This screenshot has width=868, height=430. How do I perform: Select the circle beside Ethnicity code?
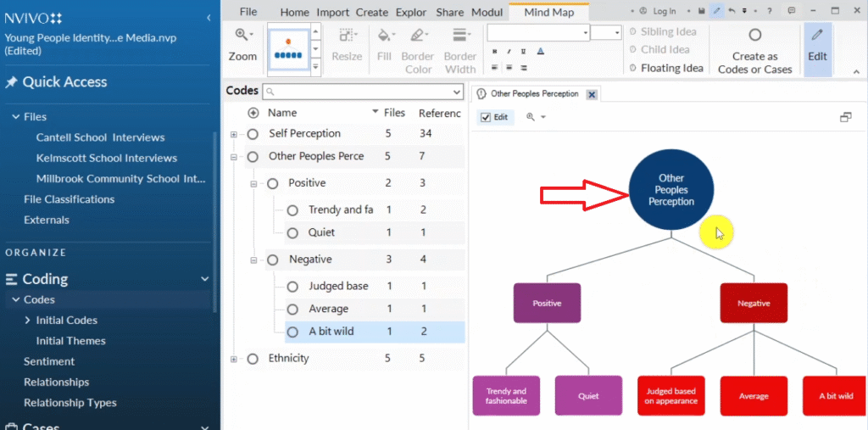coord(253,359)
